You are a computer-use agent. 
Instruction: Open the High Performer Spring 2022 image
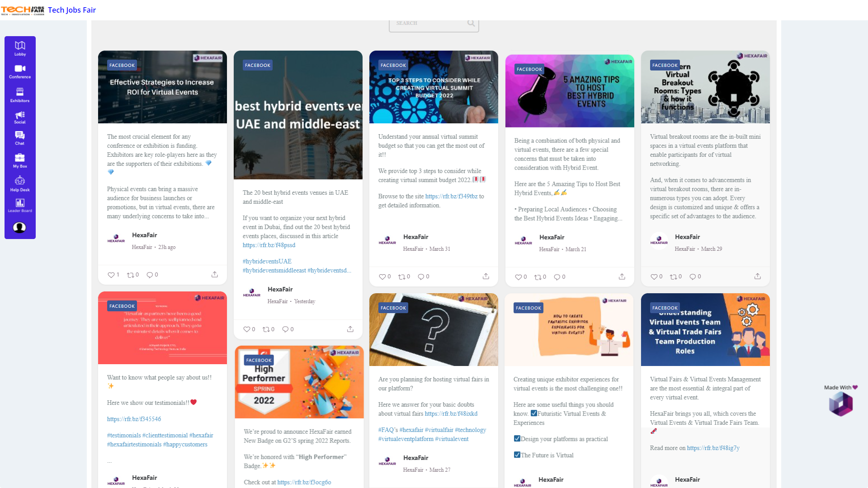point(299,382)
